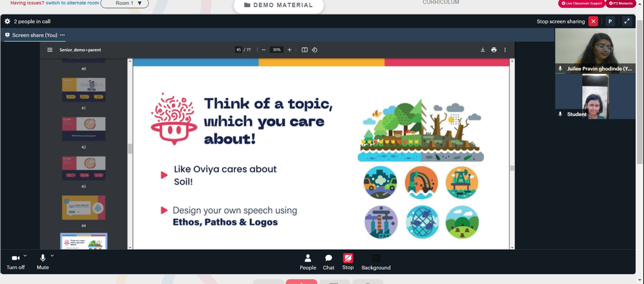Click the 30% zoom level field
Screen dimensions: 644x284
point(276,50)
